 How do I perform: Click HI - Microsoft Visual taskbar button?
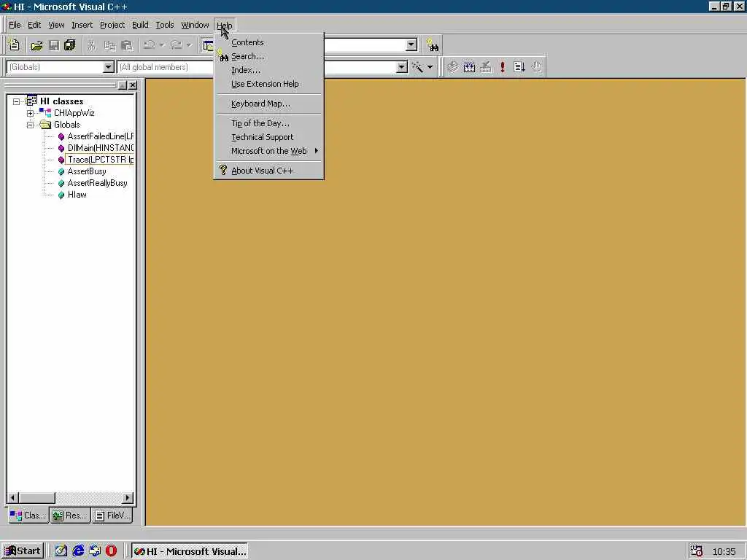tap(190, 551)
